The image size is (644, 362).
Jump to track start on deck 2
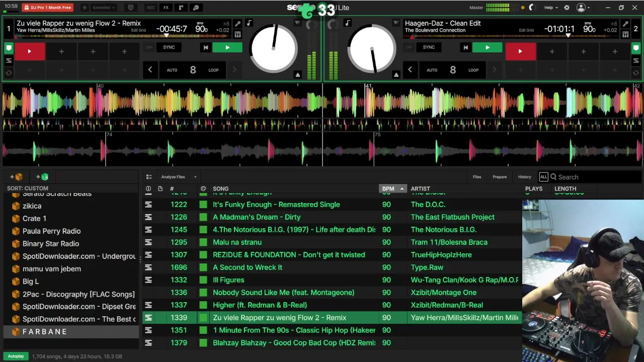pyautogui.click(x=465, y=47)
